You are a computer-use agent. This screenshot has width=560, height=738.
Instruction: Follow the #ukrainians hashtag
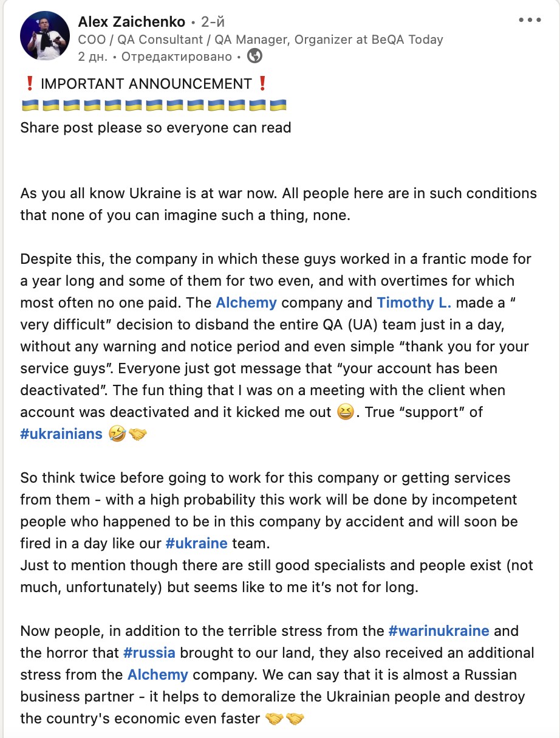point(61,434)
